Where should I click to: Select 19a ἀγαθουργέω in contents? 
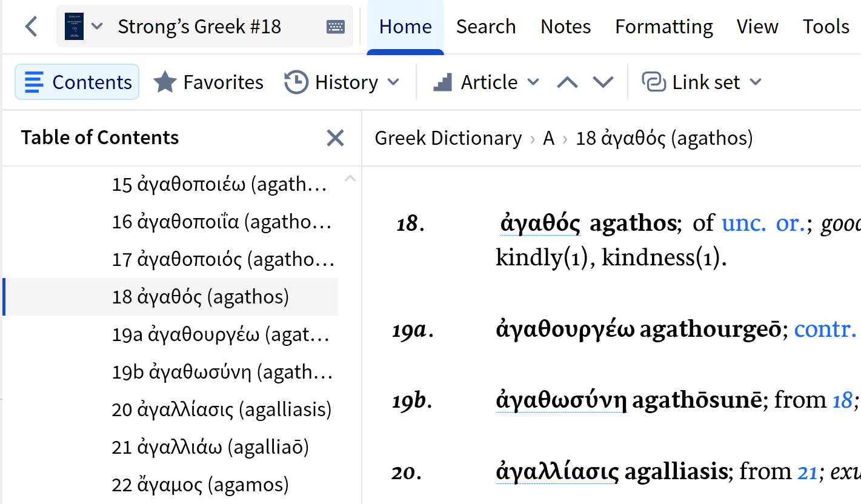[221, 334]
